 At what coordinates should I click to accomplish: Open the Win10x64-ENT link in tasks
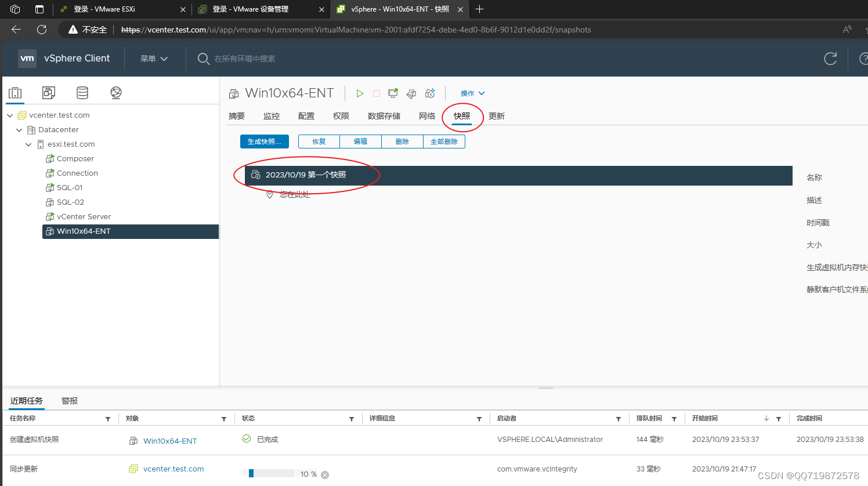[x=170, y=441]
